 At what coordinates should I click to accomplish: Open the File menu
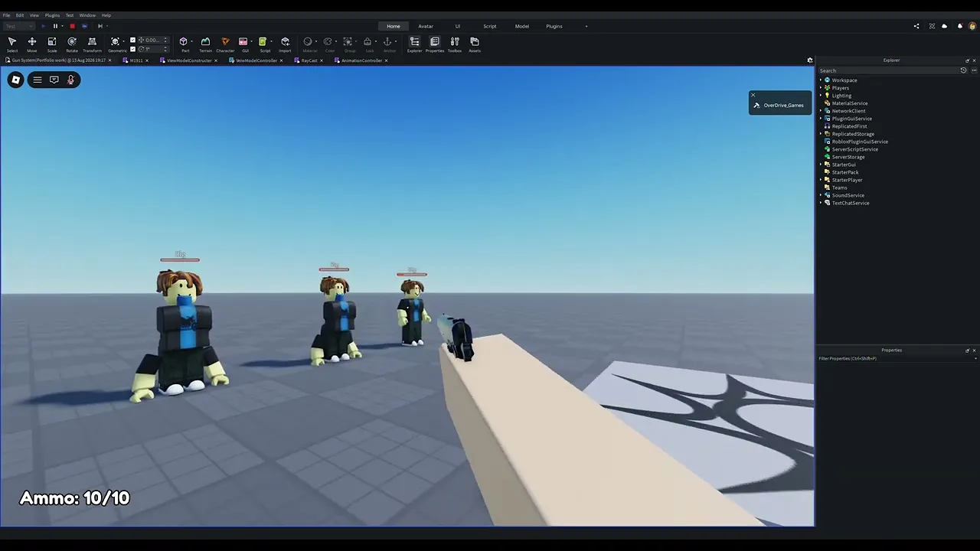coord(6,15)
